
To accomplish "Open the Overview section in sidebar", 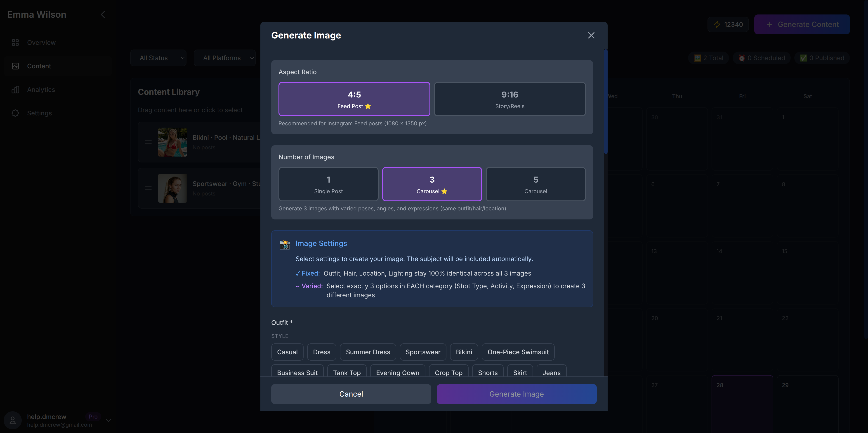I will 41,42.
